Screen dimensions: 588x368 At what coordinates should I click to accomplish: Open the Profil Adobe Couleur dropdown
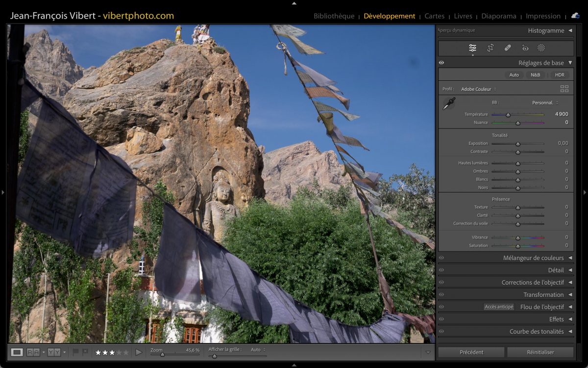(478, 89)
